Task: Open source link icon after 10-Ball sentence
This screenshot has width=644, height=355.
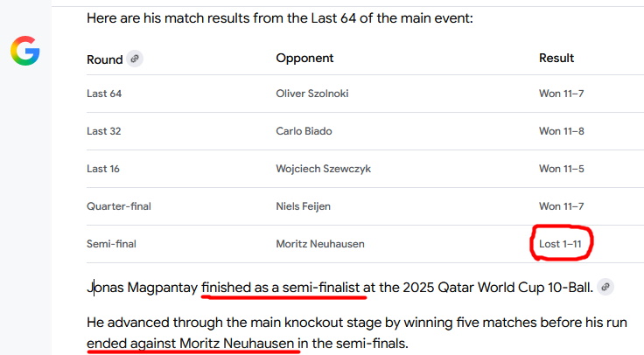Action: 605,286
